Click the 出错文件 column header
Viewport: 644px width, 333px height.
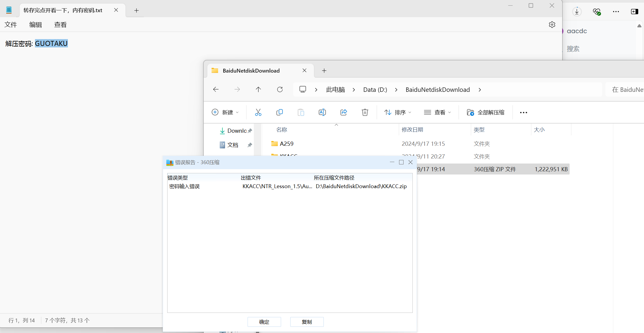(x=251, y=178)
